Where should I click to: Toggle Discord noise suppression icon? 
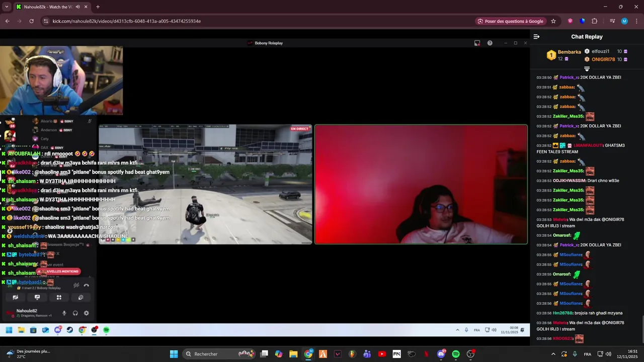(x=76, y=285)
